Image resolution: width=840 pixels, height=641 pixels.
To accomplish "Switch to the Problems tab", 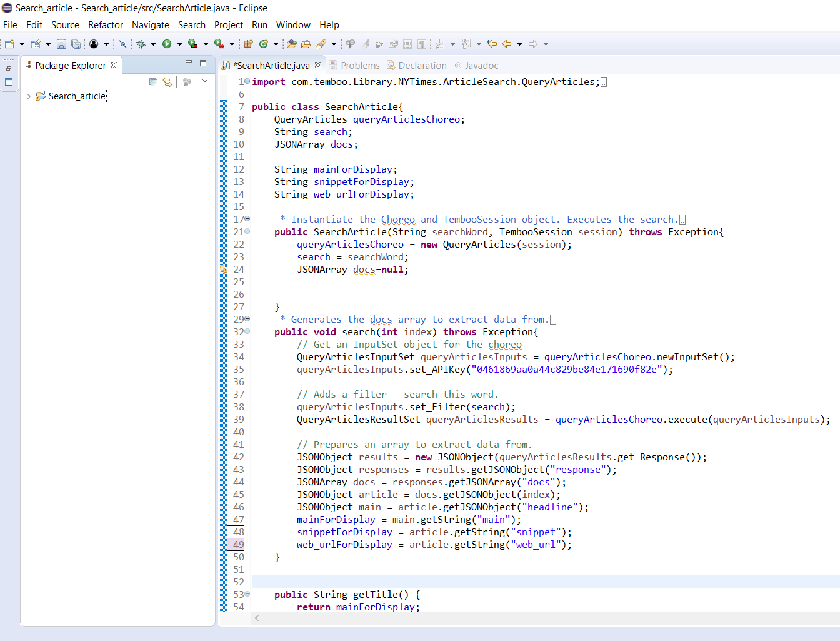I will [x=354, y=65].
